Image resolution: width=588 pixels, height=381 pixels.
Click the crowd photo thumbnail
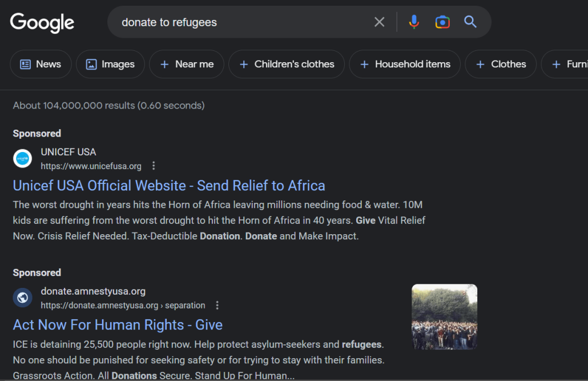[444, 317]
